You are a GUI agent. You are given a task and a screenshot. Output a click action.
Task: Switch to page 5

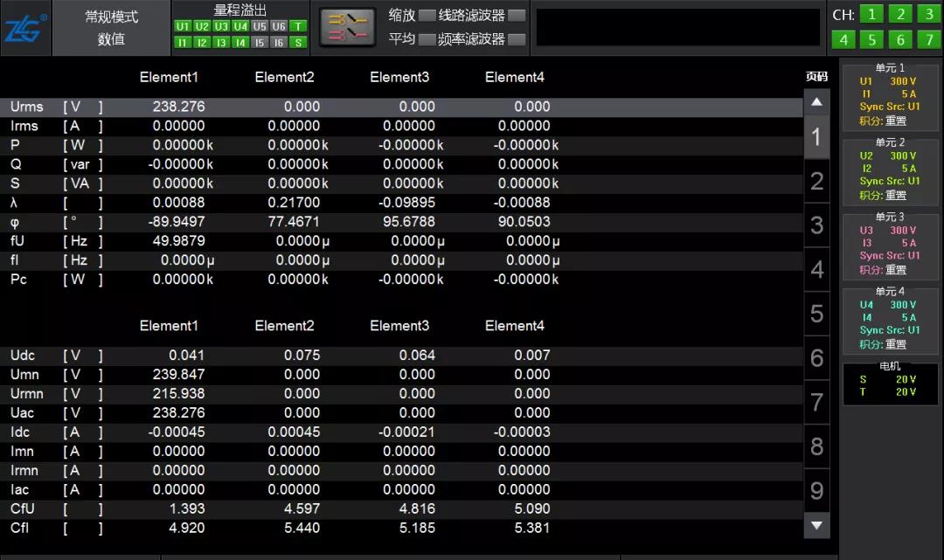click(x=816, y=314)
